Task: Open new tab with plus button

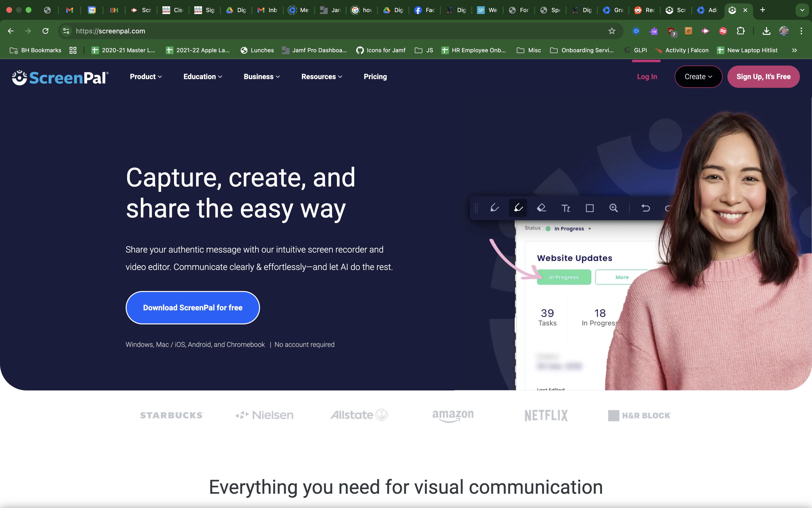Action: 763,10
